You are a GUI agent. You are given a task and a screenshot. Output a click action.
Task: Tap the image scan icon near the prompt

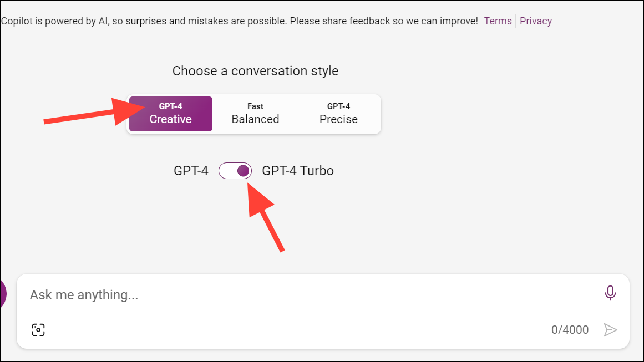(x=38, y=329)
